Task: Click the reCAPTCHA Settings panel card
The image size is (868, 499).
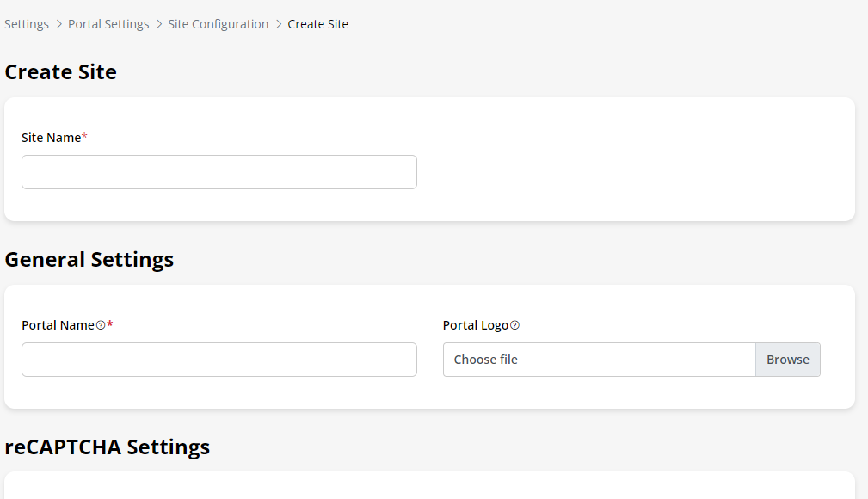Action: coord(430,486)
